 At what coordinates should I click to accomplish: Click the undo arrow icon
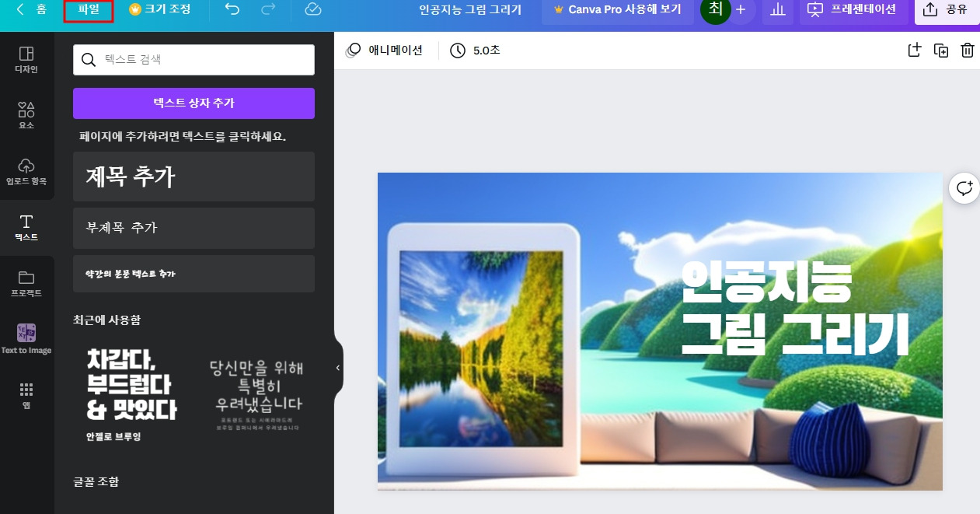[x=232, y=9]
